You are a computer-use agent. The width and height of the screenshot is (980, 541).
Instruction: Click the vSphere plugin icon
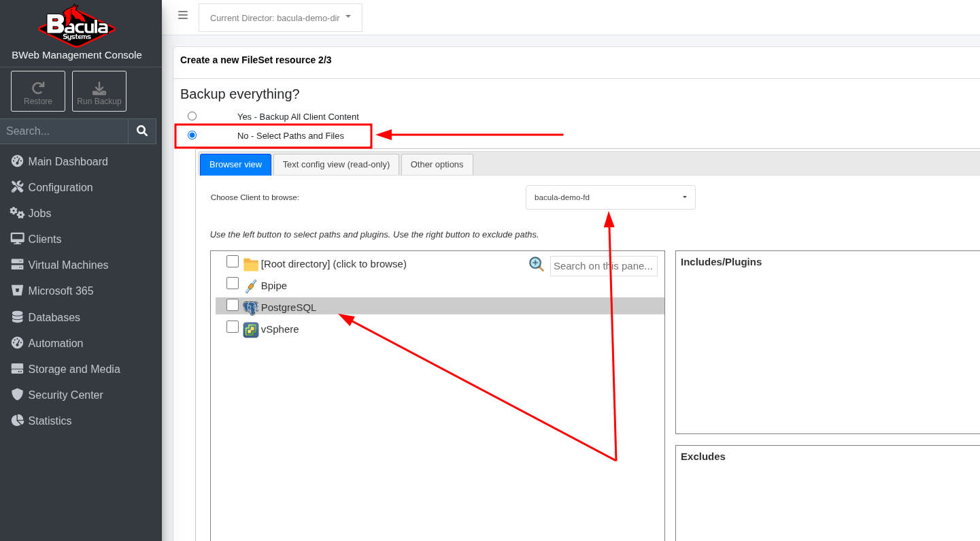pyautogui.click(x=250, y=329)
